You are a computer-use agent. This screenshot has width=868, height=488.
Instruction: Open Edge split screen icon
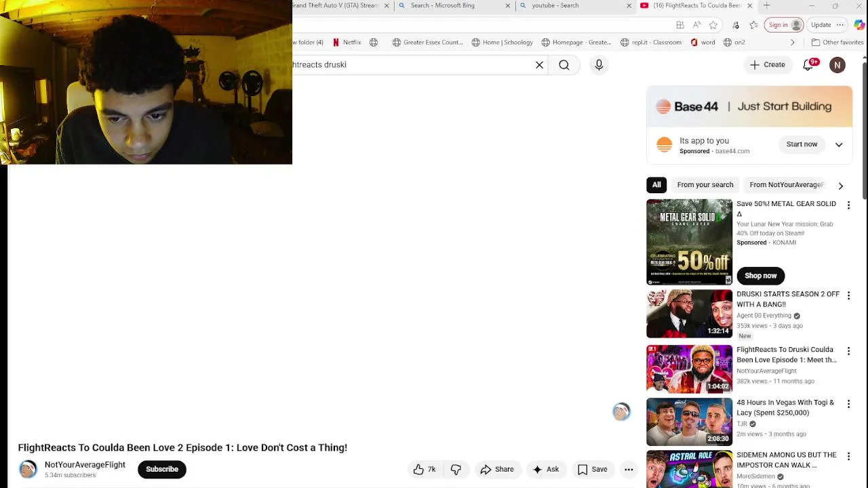click(680, 25)
